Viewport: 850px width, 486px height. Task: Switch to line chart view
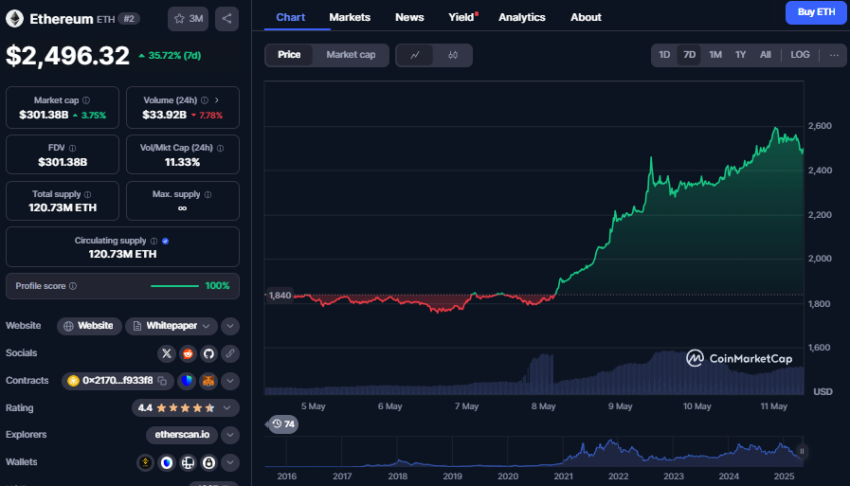click(415, 55)
